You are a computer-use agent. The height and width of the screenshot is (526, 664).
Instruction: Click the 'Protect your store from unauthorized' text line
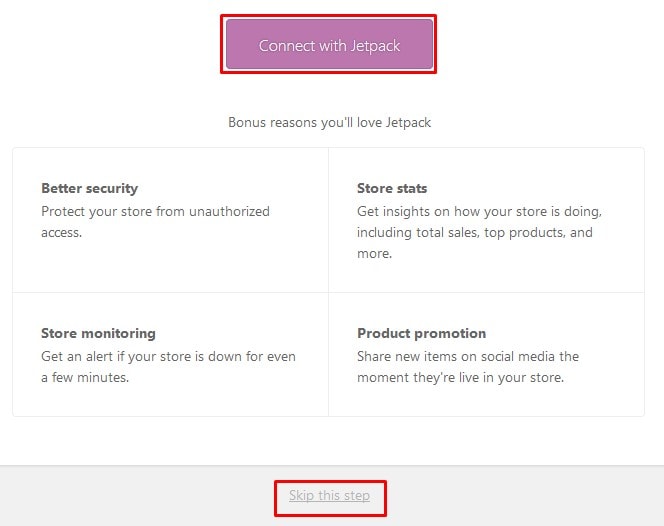155,211
